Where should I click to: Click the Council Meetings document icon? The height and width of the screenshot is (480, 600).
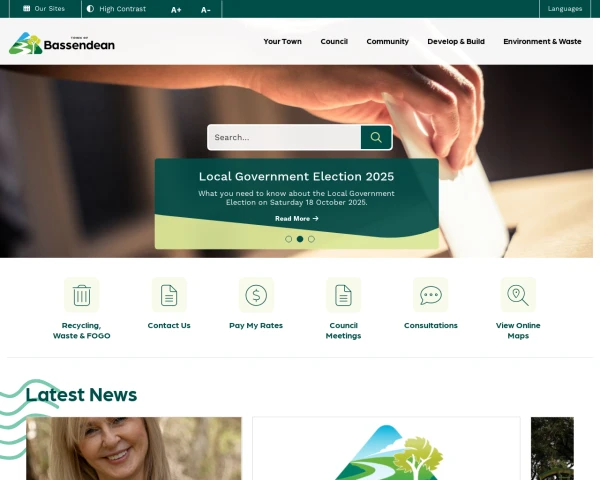coord(343,295)
